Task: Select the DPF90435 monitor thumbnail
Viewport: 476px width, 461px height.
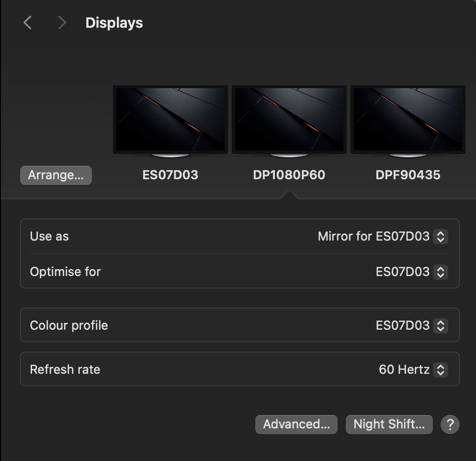Action: 408,120
